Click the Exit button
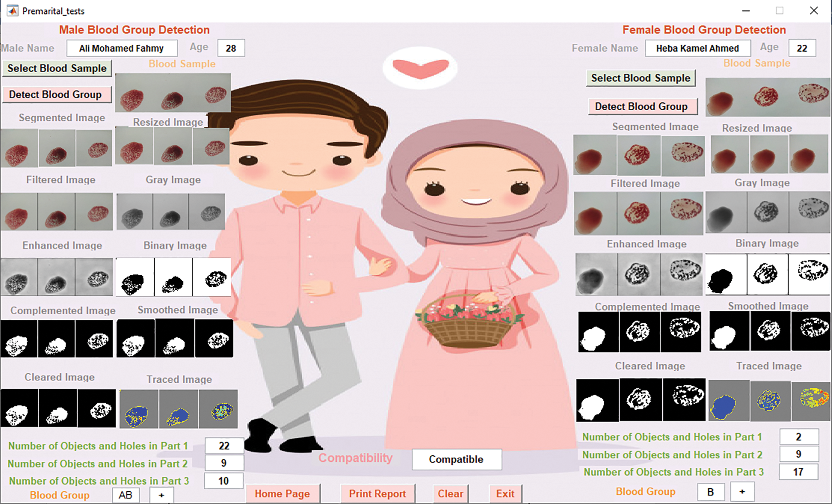Screen dimensions: 832x504 (505, 494)
